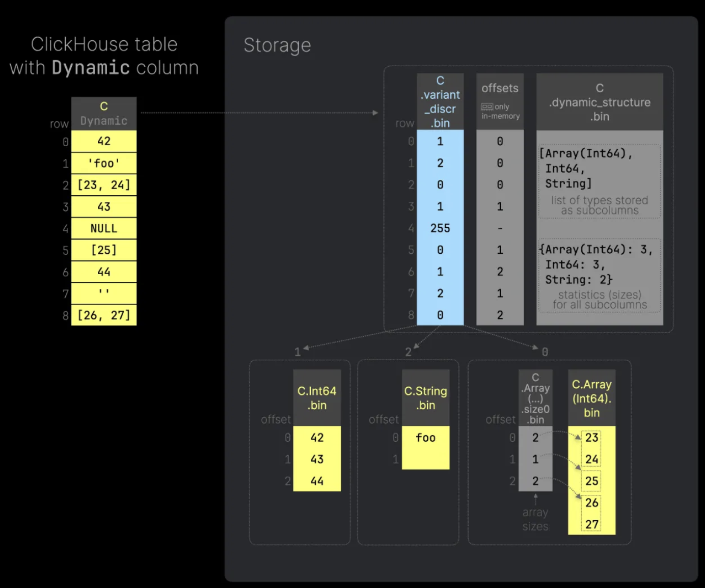Click the C.Int64.bin header
This screenshot has width=705, height=588.
pyautogui.click(x=317, y=398)
